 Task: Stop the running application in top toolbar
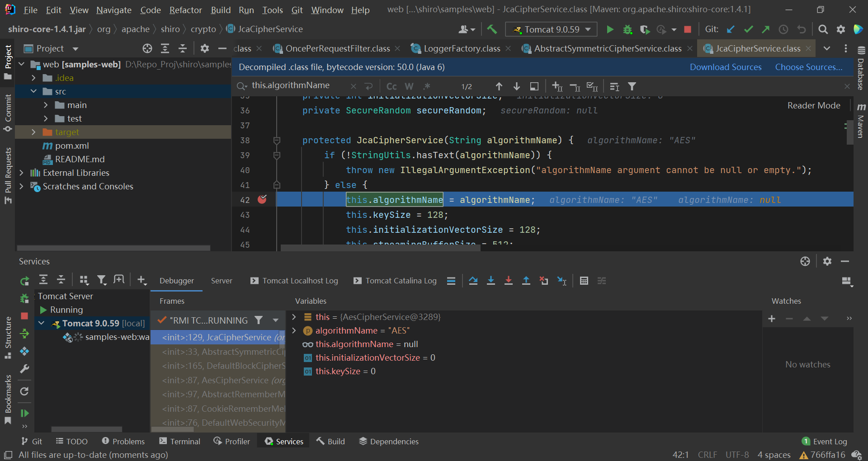(688, 29)
